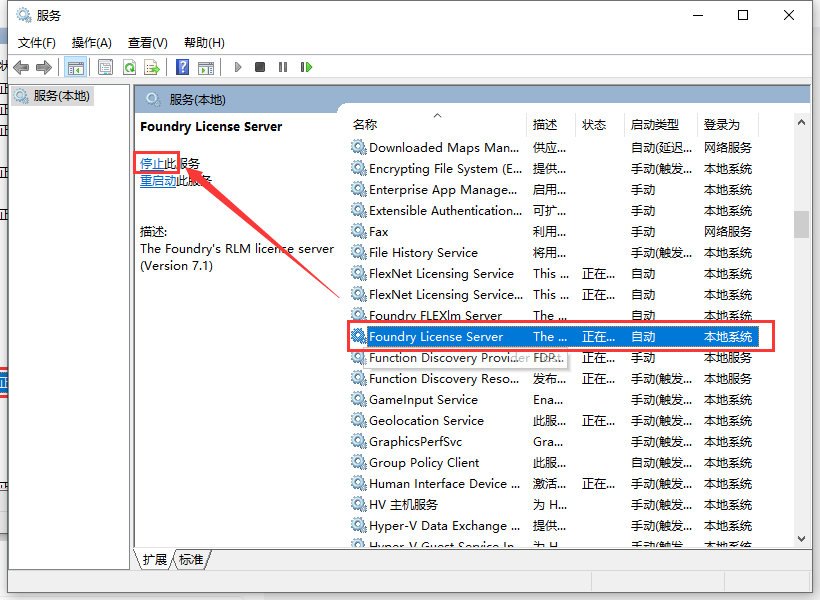Sort by the 状态 column header

tap(594, 125)
